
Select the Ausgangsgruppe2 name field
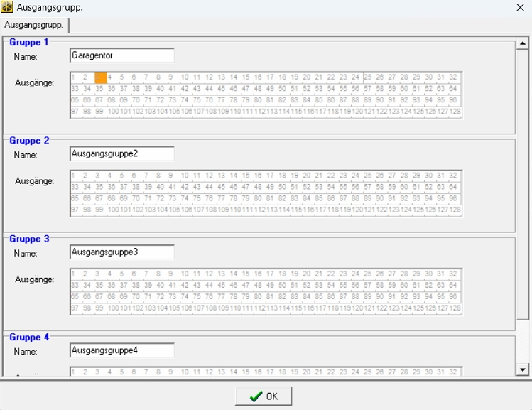pyautogui.click(x=122, y=153)
